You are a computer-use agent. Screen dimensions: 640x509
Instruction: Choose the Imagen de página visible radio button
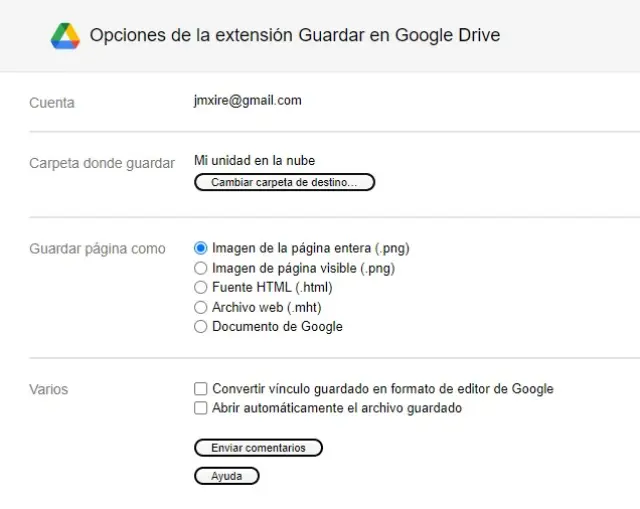pos(201,268)
